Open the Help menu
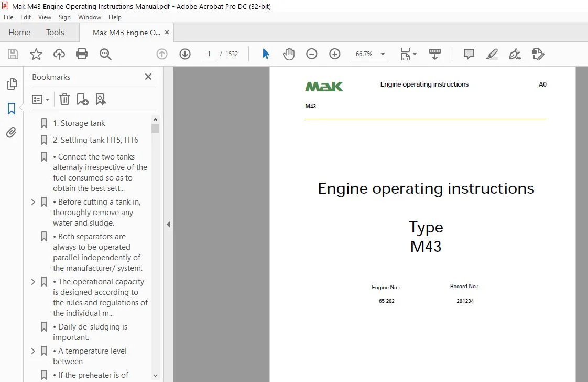 tap(115, 17)
